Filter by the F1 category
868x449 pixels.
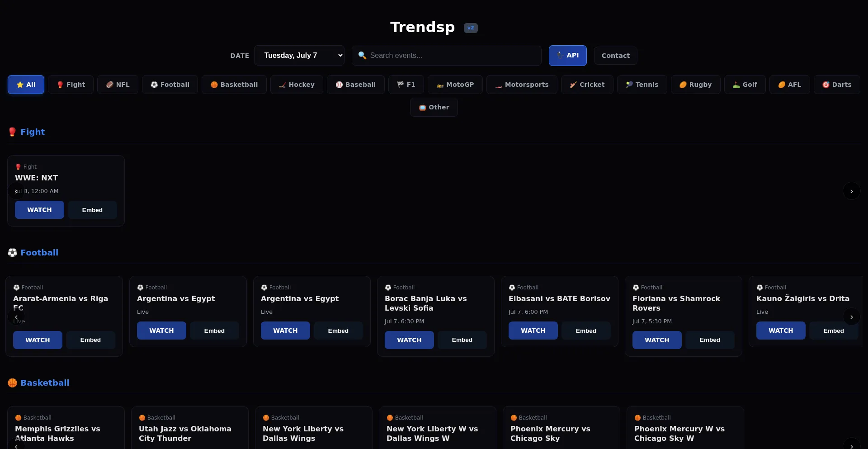point(406,85)
